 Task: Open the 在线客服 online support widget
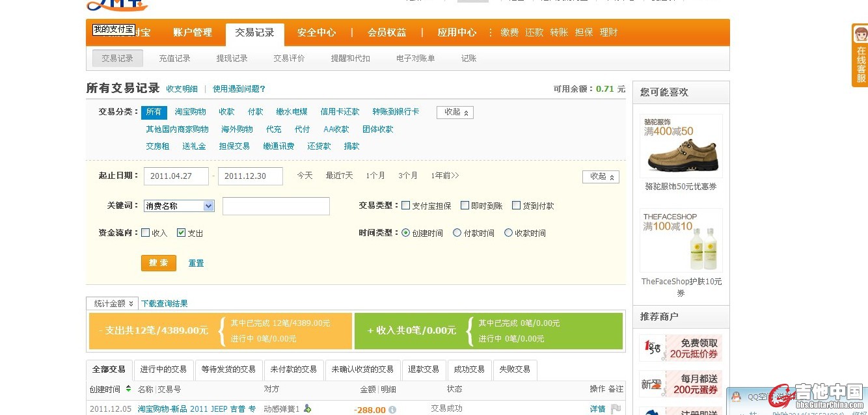coord(860,55)
